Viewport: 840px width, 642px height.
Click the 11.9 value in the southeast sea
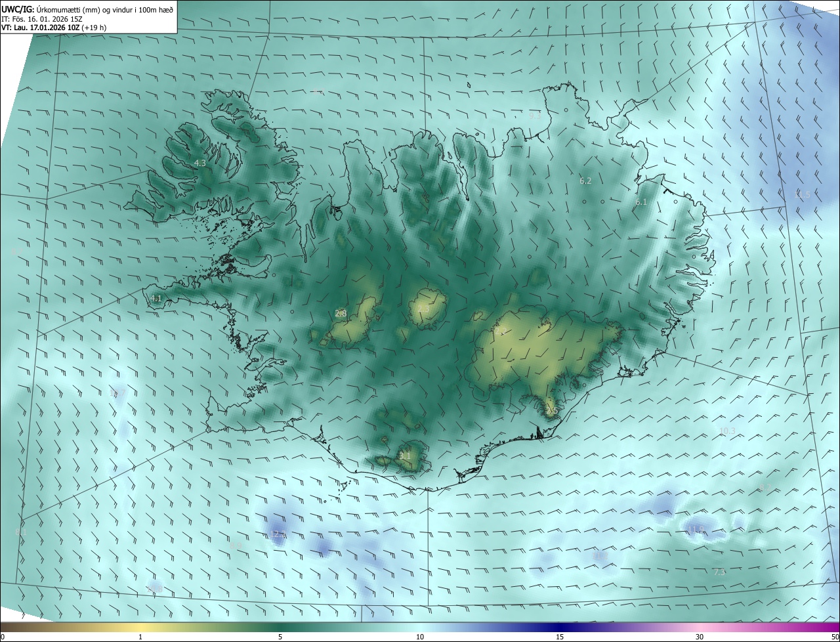point(695,529)
